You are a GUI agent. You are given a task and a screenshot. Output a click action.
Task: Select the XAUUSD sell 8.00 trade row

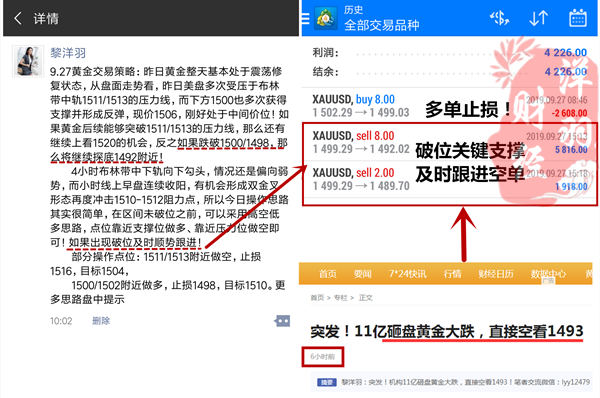point(450,142)
